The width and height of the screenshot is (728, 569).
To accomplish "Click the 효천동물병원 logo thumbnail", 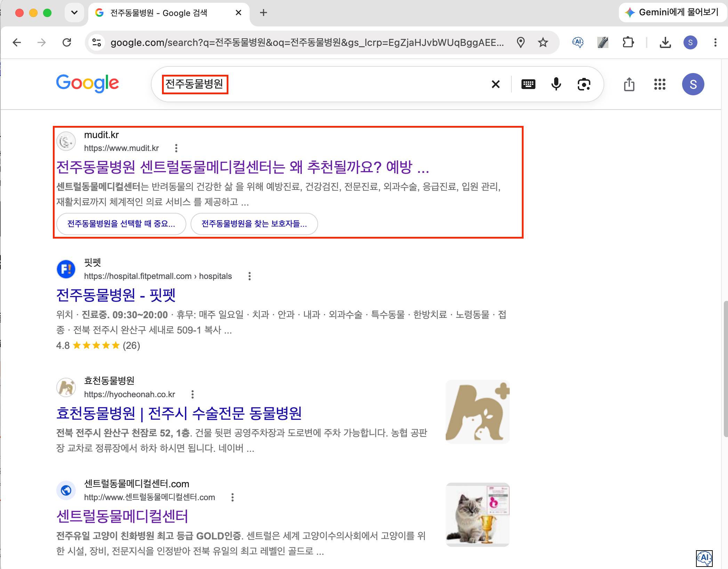I will pos(477,412).
